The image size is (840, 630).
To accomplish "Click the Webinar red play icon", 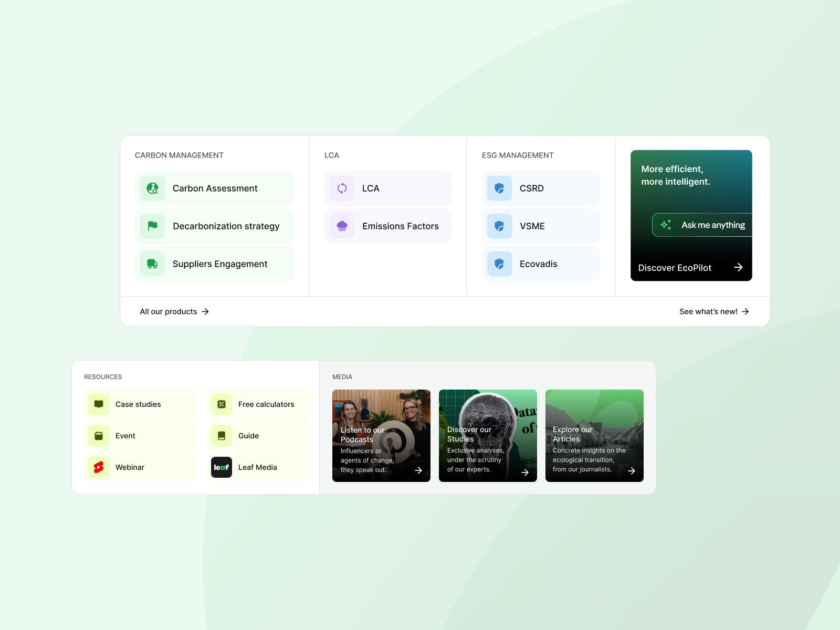I will coord(99,467).
